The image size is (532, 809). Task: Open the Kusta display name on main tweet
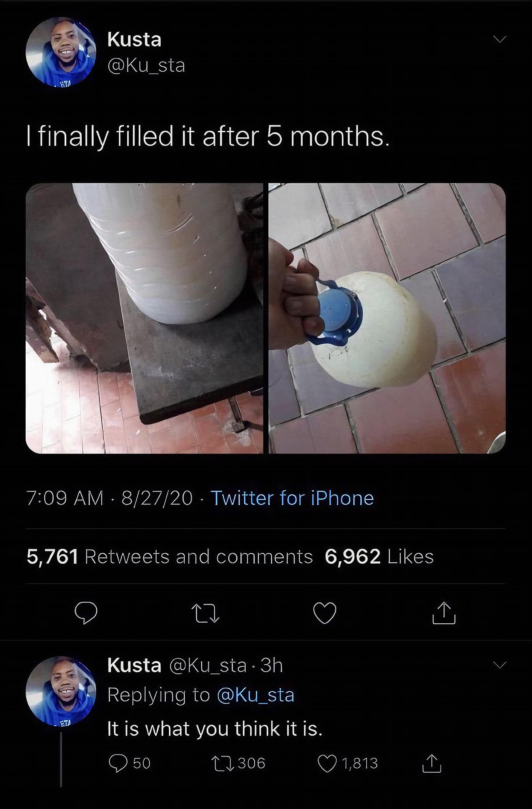tap(134, 40)
